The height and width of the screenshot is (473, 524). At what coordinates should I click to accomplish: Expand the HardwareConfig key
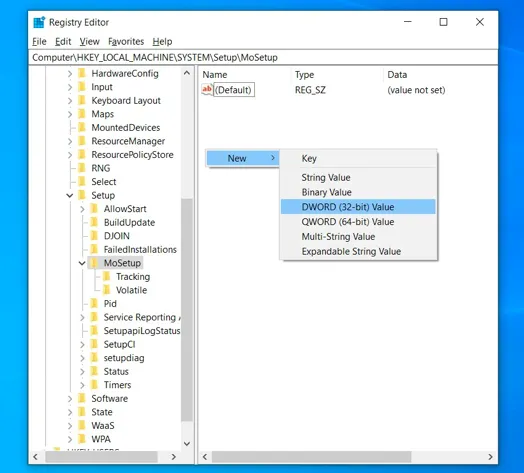click(70, 74)
